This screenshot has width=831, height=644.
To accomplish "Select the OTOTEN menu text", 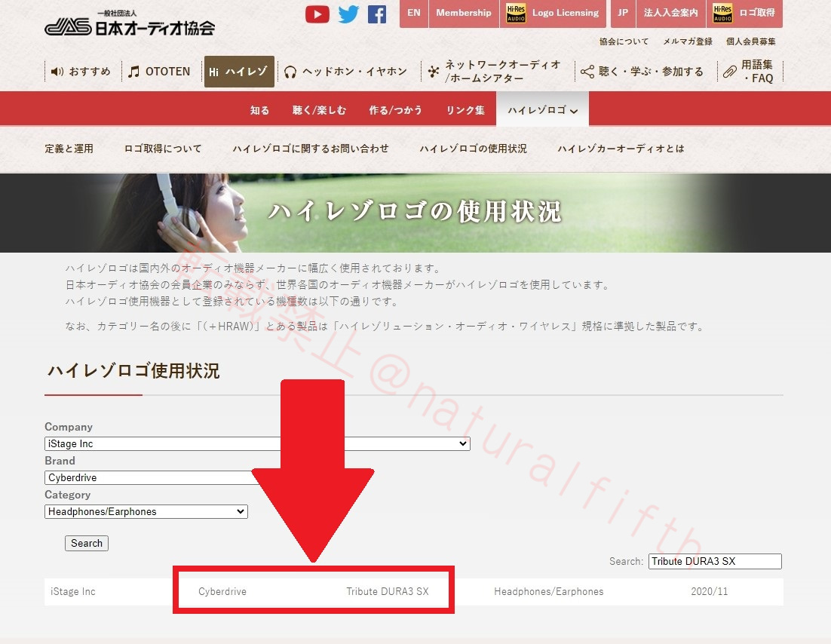I will [167, 72].
